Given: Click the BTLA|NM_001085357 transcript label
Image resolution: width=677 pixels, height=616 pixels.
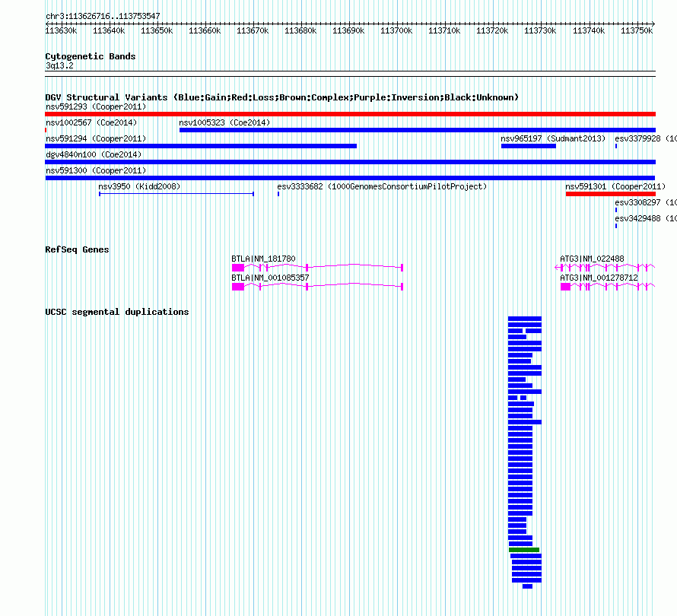Looking at the screenshot, I should [x=270, y=278].
